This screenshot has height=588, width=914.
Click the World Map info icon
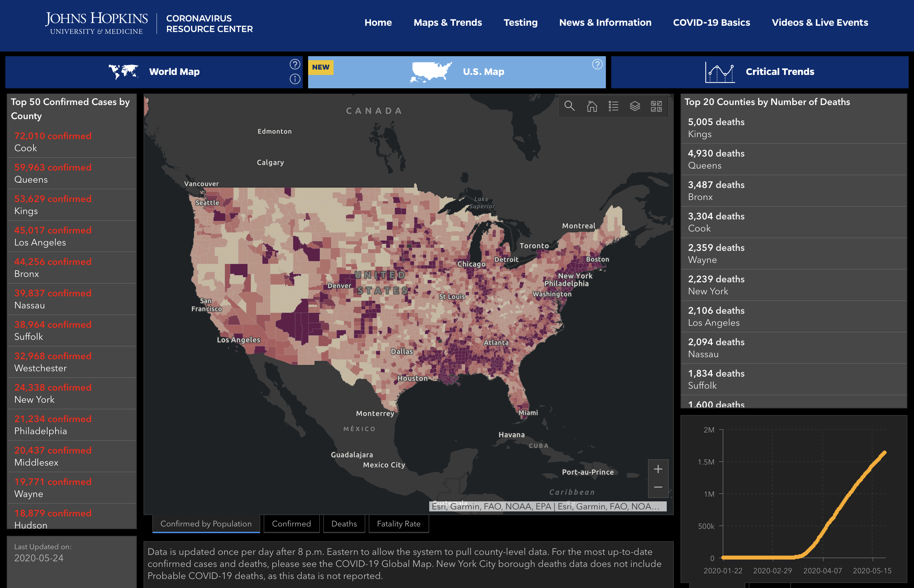tap(295, 79)
